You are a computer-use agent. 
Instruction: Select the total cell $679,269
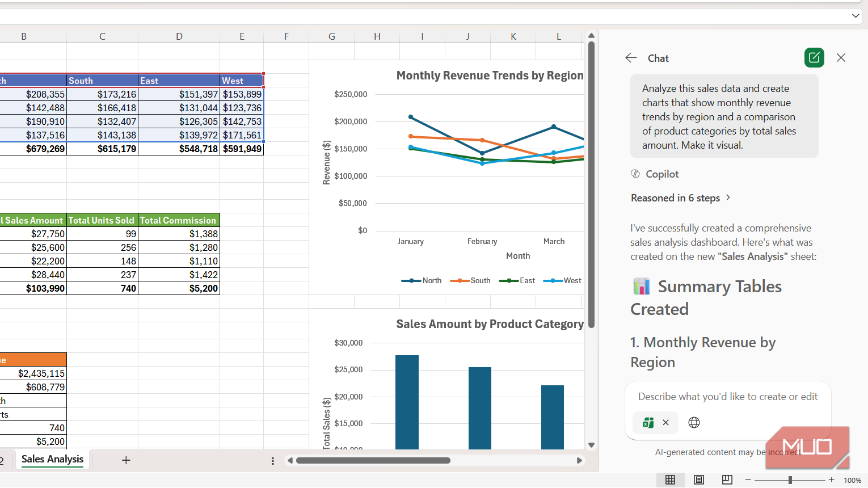pos(33,149)
